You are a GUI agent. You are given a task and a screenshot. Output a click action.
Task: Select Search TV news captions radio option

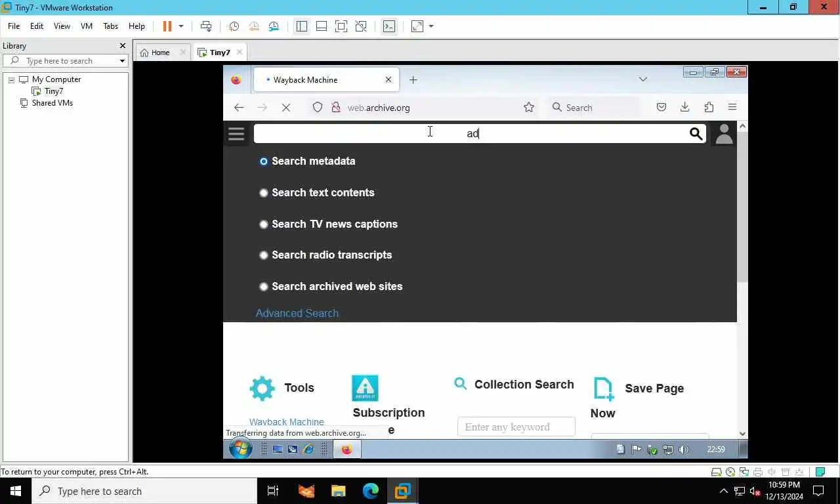coord(264,224)
